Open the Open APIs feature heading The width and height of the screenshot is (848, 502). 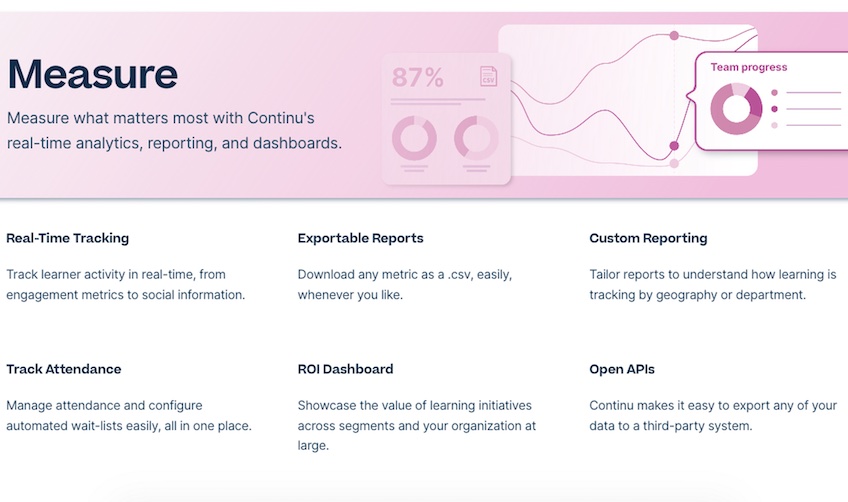point(622,369)
